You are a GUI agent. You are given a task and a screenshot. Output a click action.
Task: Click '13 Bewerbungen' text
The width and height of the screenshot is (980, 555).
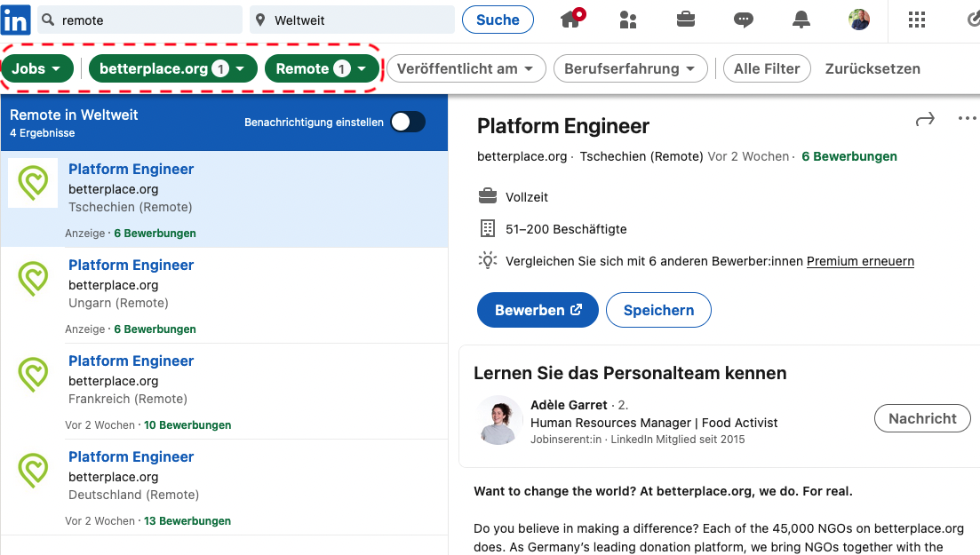pos(187,521)
